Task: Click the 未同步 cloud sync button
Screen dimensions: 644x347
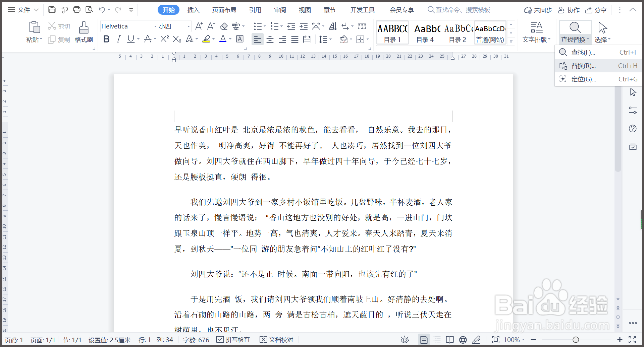Action: click(538, 10)
